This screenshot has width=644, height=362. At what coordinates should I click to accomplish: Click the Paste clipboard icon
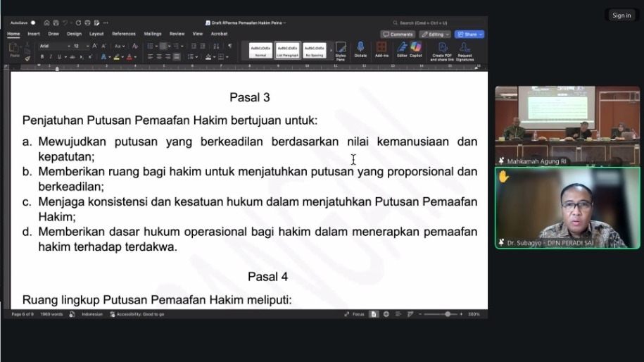pyautogui.click(x=14, y=48)
